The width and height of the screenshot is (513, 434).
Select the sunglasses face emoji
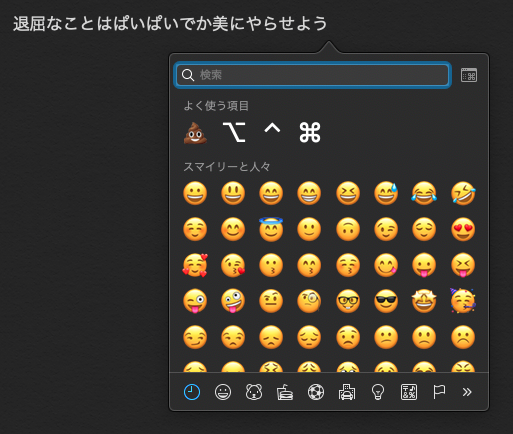[x=386, y=301]
